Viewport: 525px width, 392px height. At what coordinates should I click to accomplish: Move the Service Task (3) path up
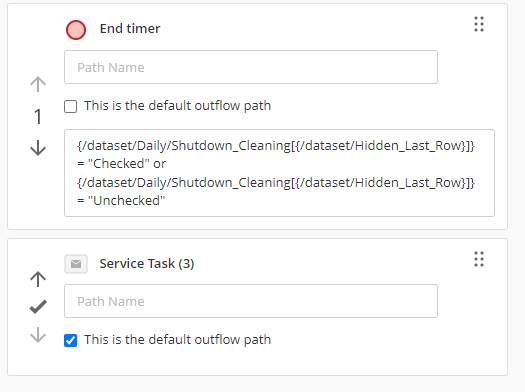pyautogui.click(x=38, y=279)
